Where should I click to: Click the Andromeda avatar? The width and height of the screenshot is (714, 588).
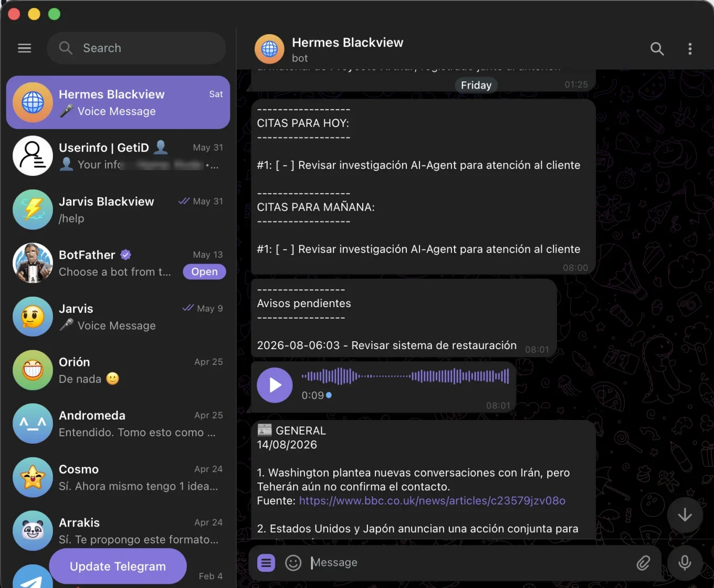pos(33,424)
